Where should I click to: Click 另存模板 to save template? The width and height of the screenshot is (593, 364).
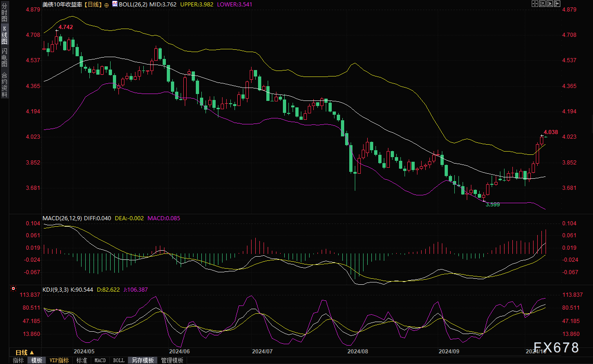[x=142, y=360]
